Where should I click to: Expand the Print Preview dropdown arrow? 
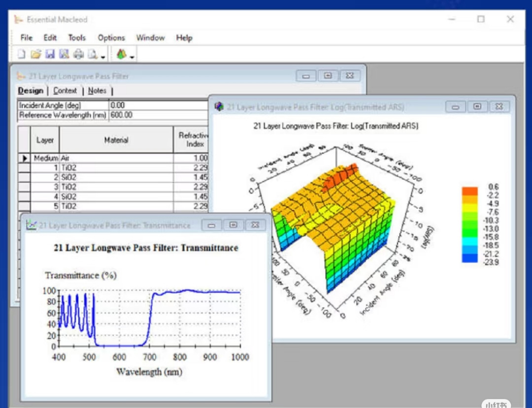tap(103, 57)
